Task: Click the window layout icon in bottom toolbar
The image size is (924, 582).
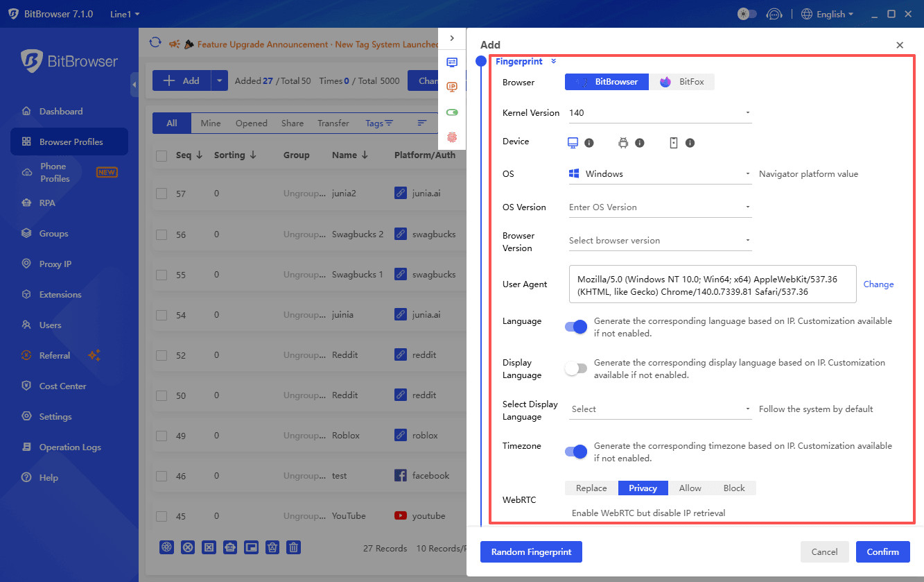Action: (x=251, y=547)
